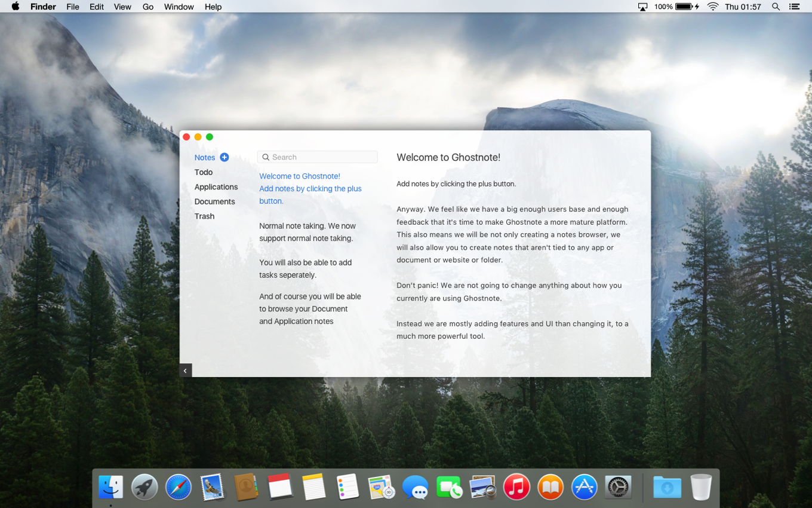This screenshot has height=508, width=812.
Task: Click the Search notes field
Action: pos(318,157)
